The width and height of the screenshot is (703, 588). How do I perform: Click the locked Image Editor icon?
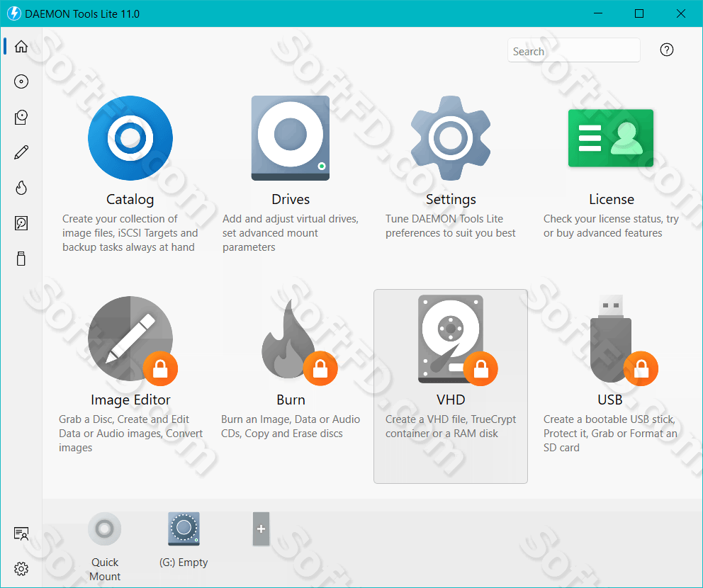click(x=131, y=339)
